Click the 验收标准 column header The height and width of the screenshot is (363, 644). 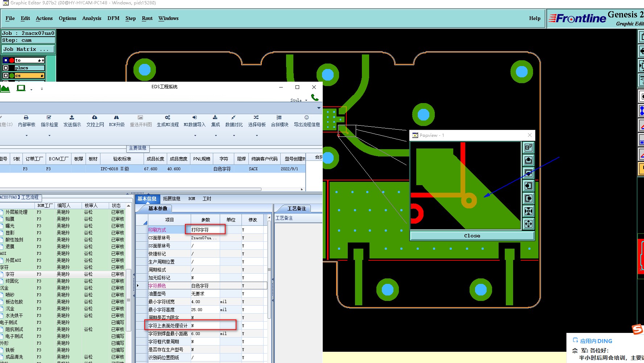tap(122, 159)
